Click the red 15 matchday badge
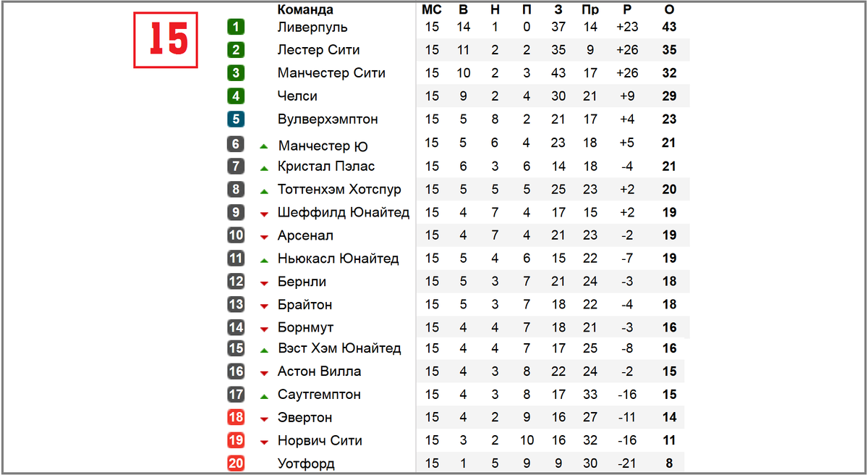Viewport: 868px width, 475px height. [166, 40]
